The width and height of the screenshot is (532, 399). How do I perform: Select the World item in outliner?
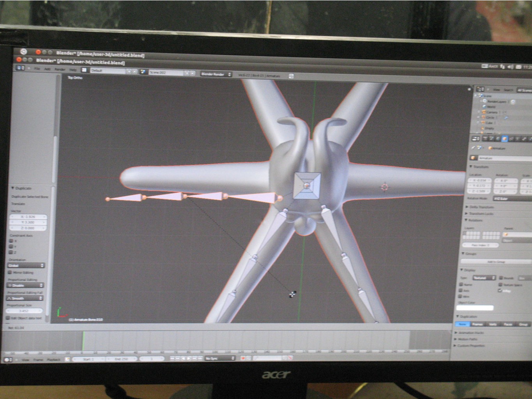coord(491,106)
